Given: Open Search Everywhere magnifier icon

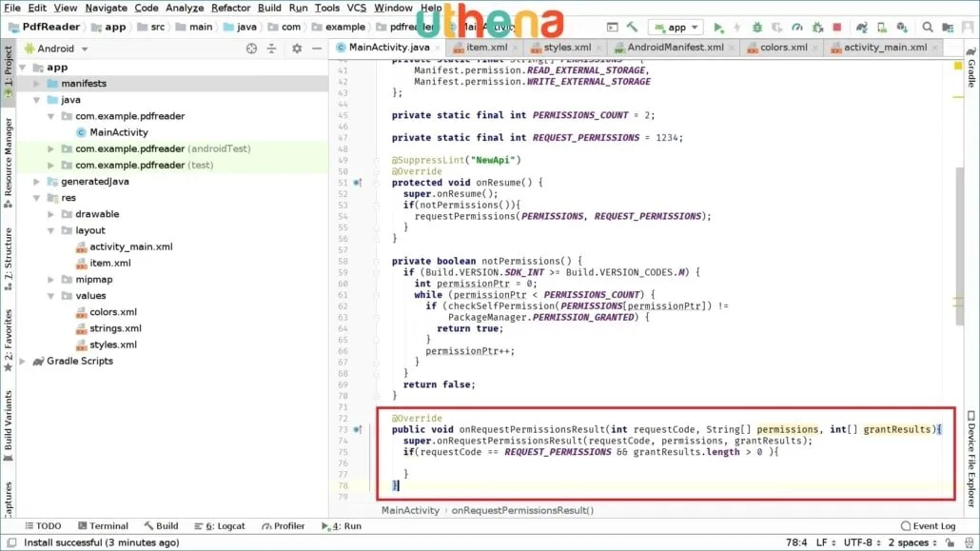Looking at the screenshot, I should (928, 28).
